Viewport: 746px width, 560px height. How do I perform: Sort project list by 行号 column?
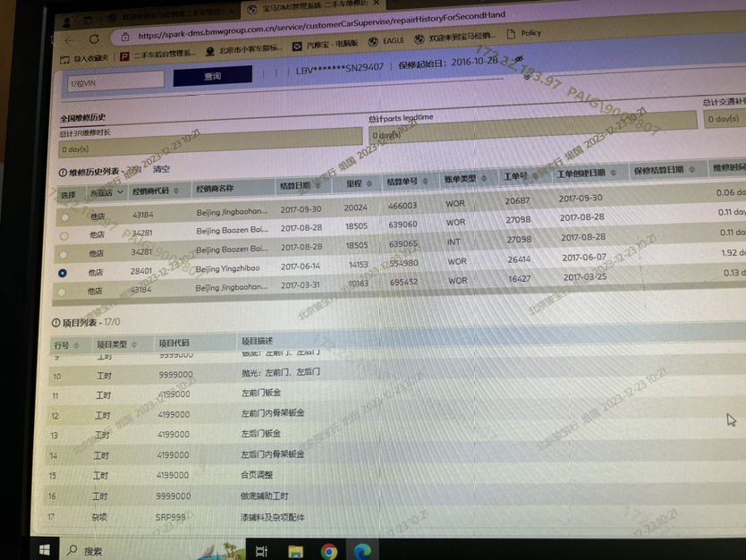tap(76, 345)
